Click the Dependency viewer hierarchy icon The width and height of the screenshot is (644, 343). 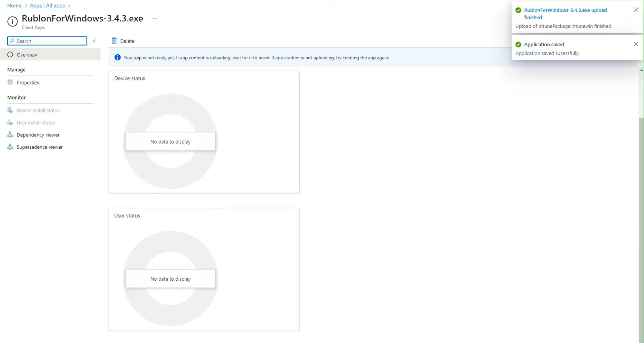point(10,135)
